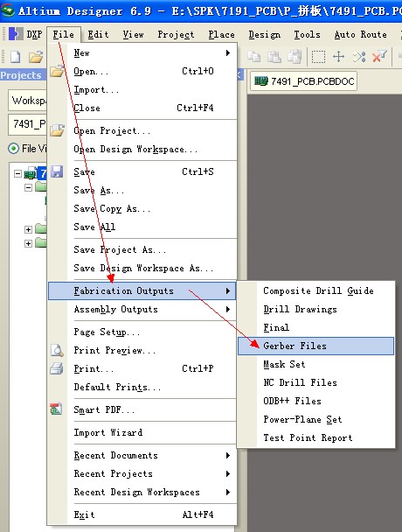
Task: Click the folder icon beside Open Project
Action: pyautogui.click(x=57, y=130)
